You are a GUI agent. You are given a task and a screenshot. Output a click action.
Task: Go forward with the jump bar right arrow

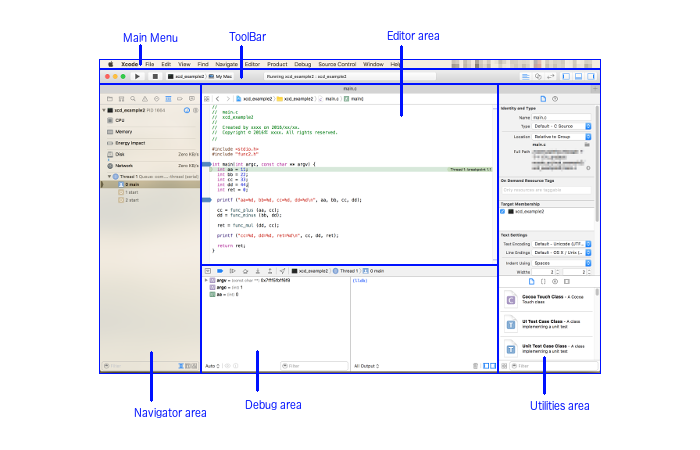[x=228, y=99]
